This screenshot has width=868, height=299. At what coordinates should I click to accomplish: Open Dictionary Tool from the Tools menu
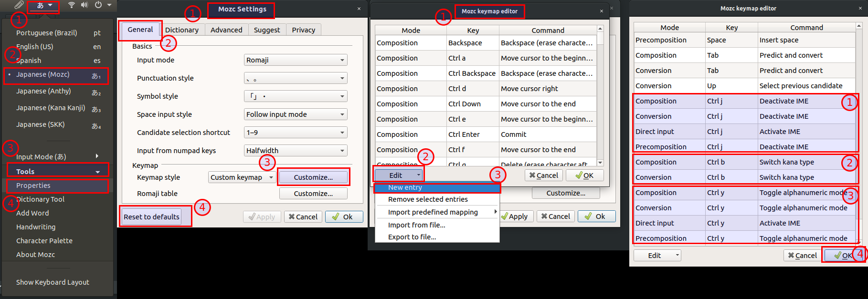40,199
